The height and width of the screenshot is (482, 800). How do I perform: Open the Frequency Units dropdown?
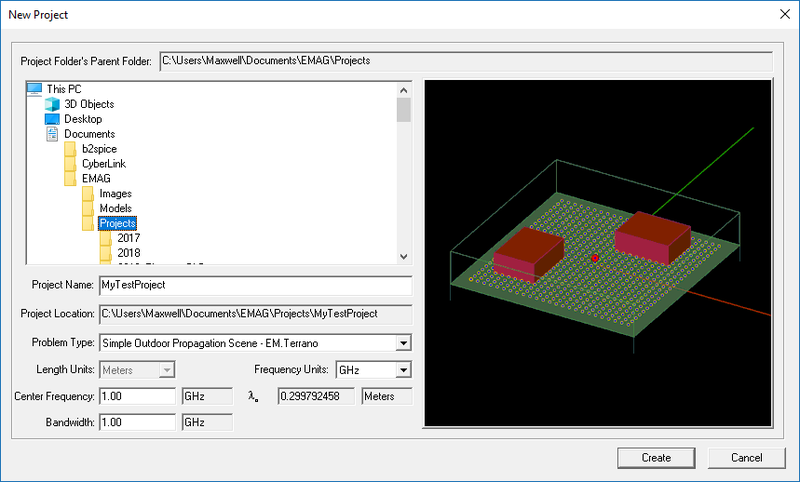tap(403, 370)
